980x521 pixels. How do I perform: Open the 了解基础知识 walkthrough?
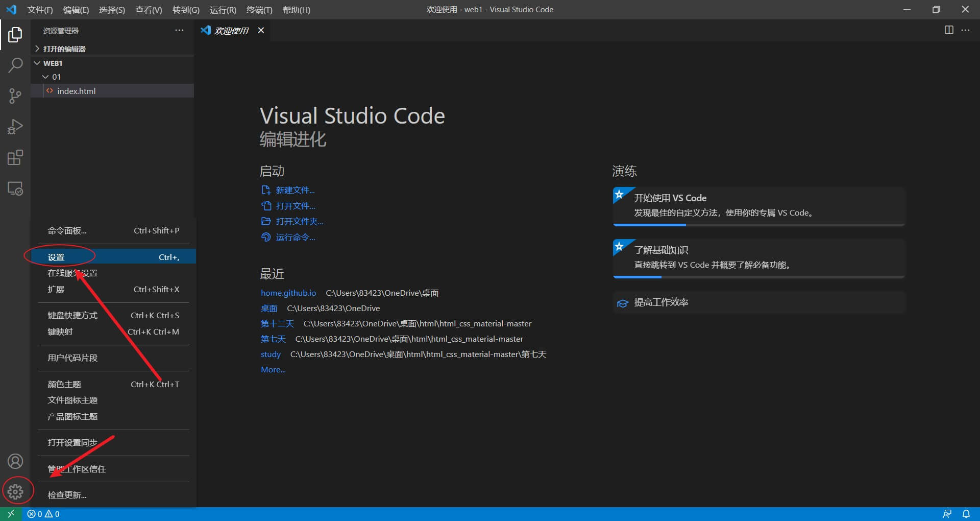759,258
